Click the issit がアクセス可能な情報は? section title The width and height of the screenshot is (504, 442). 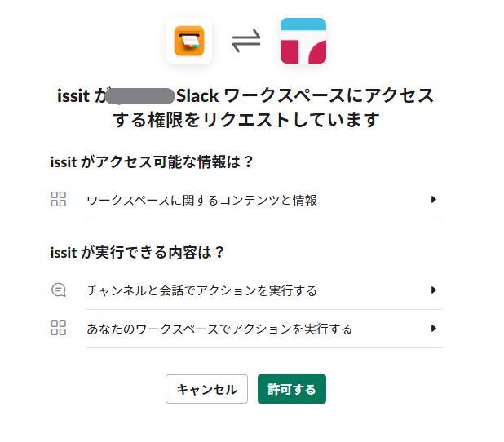(152, 162)
